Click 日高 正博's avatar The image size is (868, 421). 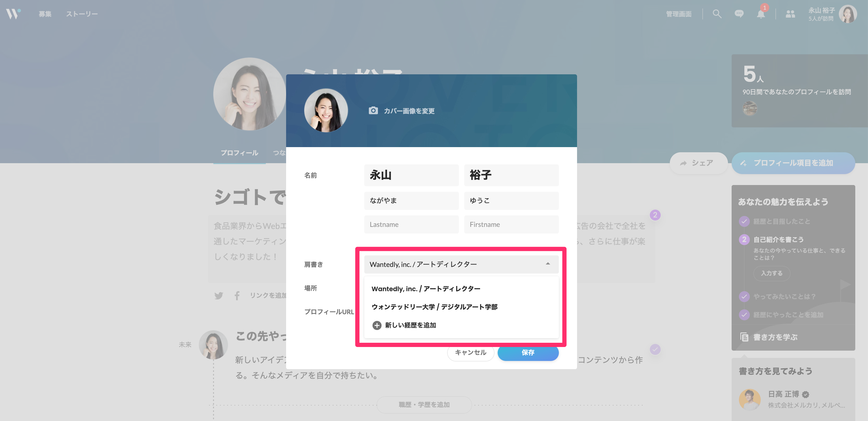(x=750, y=400)
